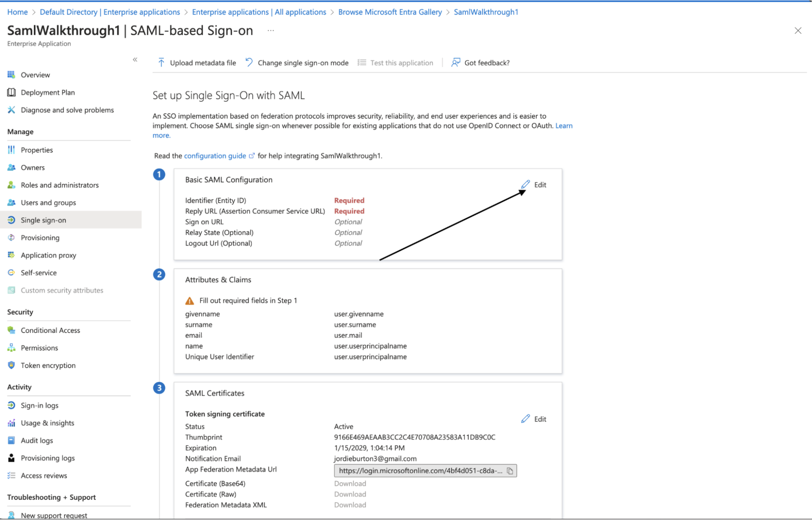Click Test this application
Screen dimensions: 812x521
(395, 63)
